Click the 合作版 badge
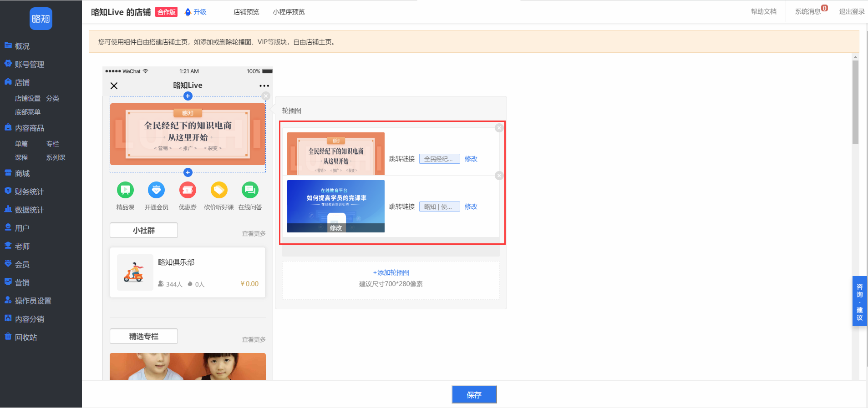 (x=167, y=12)
